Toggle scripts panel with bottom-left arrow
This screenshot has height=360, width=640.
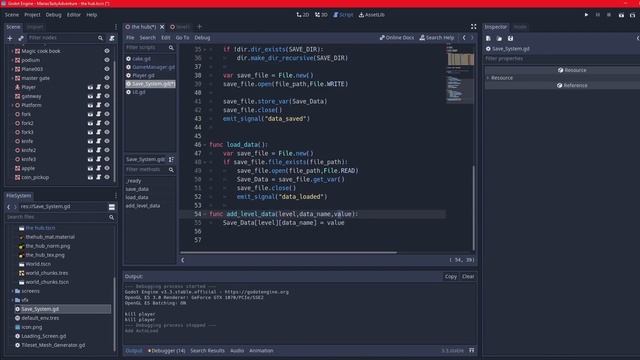click(182, 260)
